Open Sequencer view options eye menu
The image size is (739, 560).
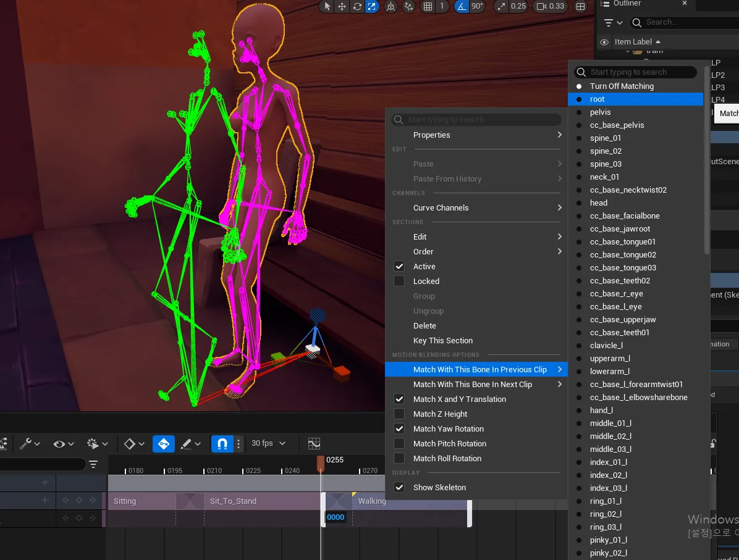click(x=64, y=444)
